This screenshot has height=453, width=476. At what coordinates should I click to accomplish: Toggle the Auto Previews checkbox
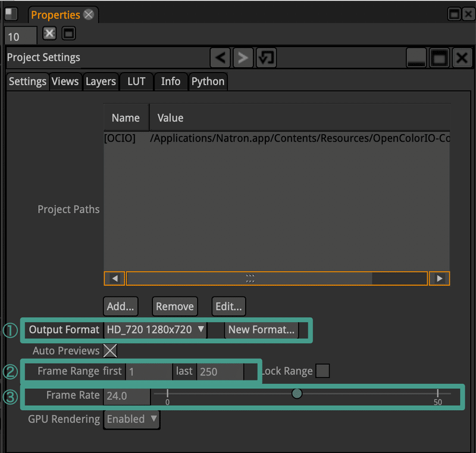[x=110, y=351]
